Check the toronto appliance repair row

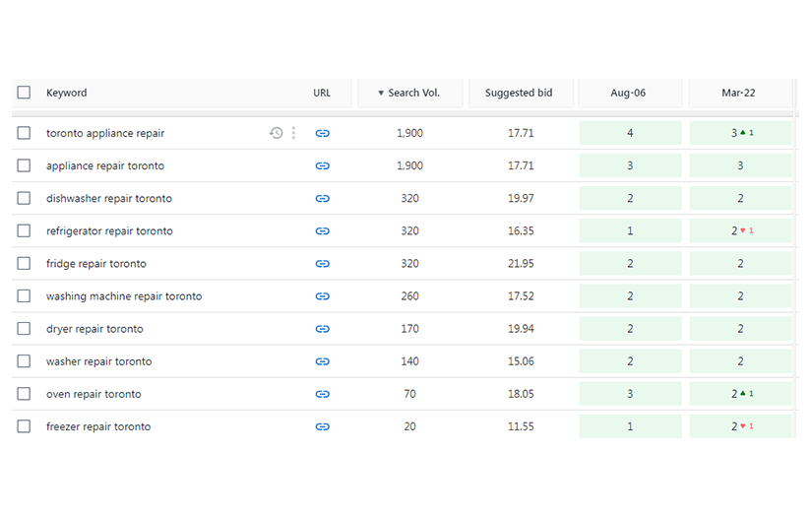pos(24,133)
